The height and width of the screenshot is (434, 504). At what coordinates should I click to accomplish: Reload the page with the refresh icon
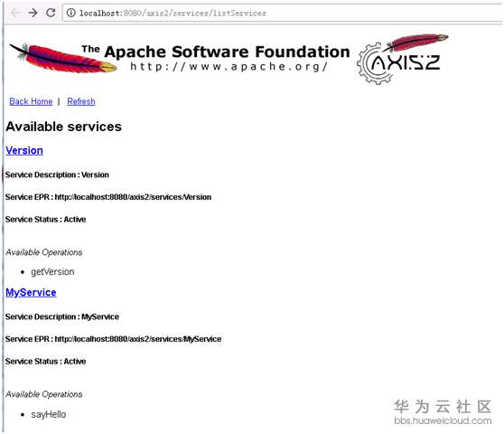tap(51, 13)
